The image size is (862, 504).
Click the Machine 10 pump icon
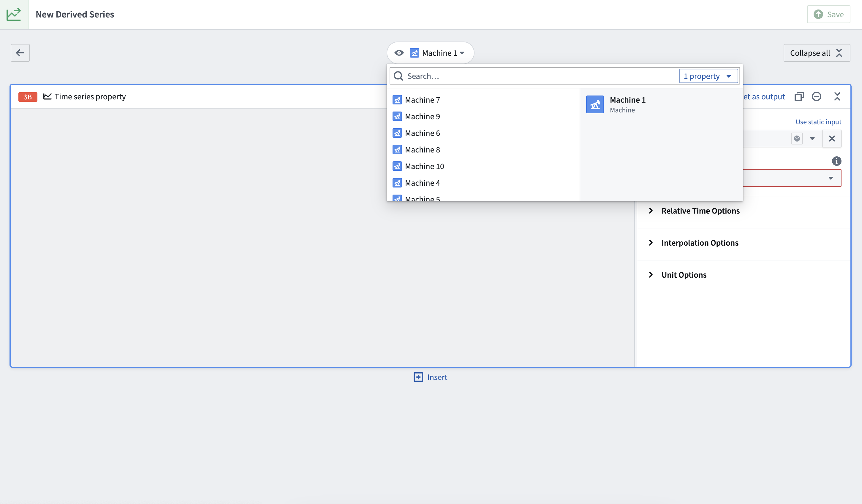(x=397, y=166)
